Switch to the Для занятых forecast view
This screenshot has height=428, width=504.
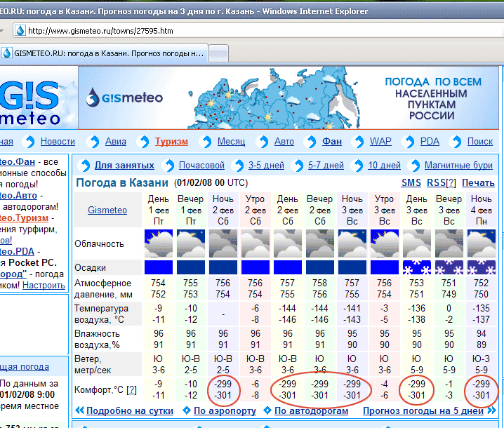pos(124,165)
